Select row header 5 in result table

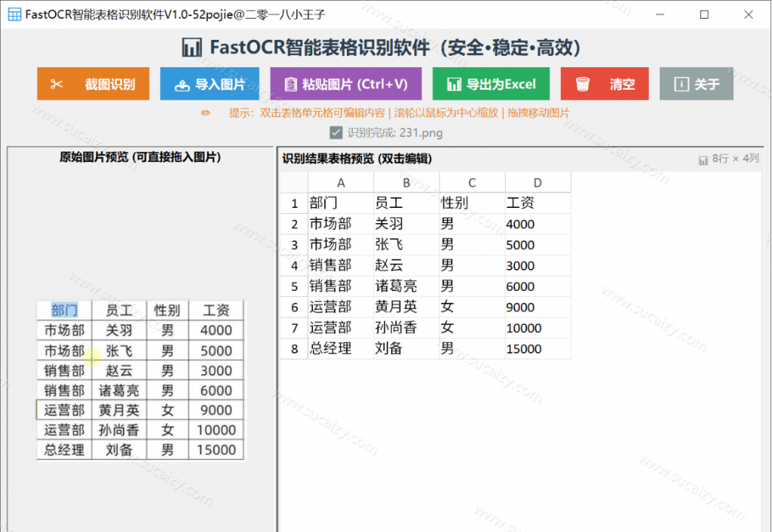(295, 286)
